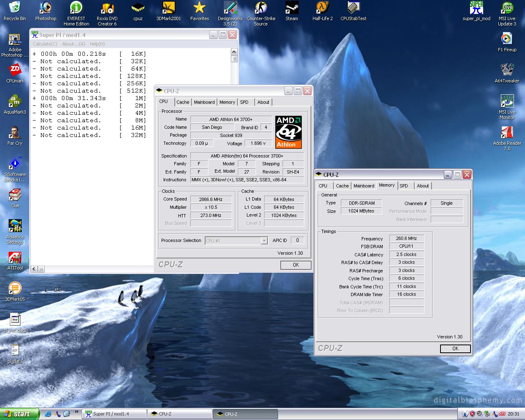Open Aquatica Settings icon
The image size is (525, 420).
coord(15,232)
